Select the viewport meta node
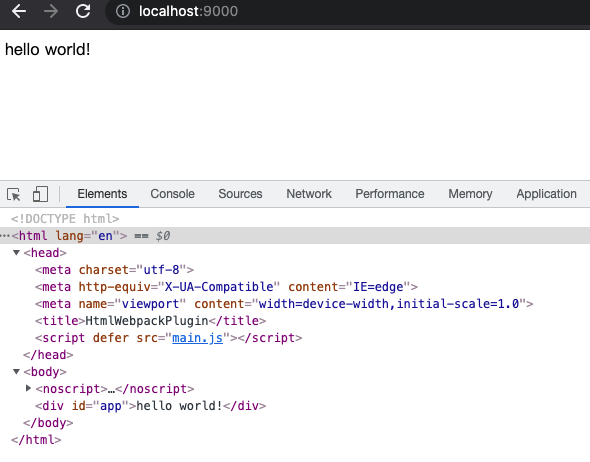The width and height of the screenshot is (590, 462). click(284, 304)
